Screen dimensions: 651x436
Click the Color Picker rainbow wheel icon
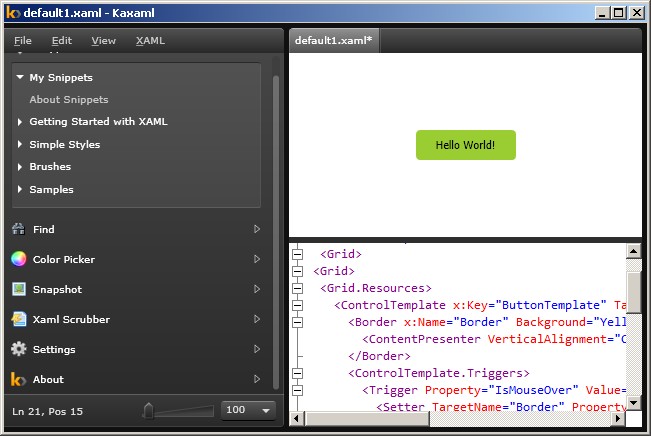click(x=19, y=259)
